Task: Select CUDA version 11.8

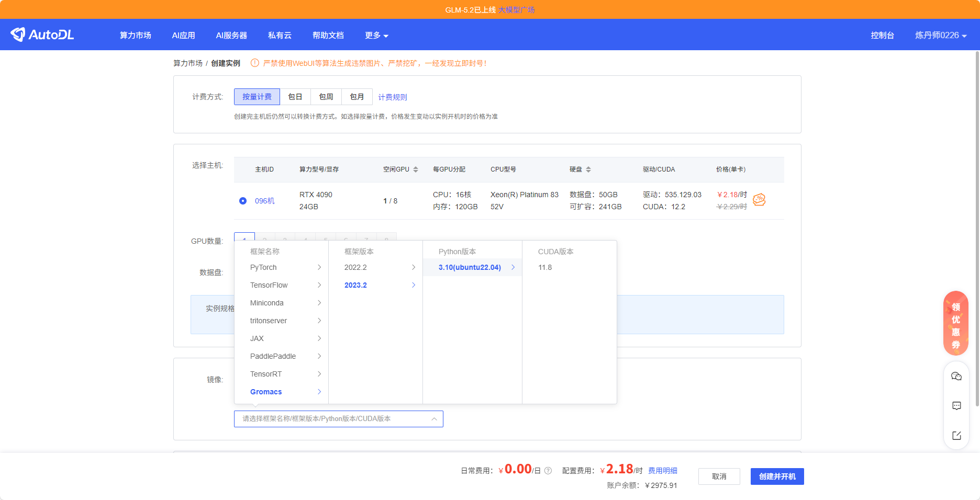Action: [x=570, y=267]
